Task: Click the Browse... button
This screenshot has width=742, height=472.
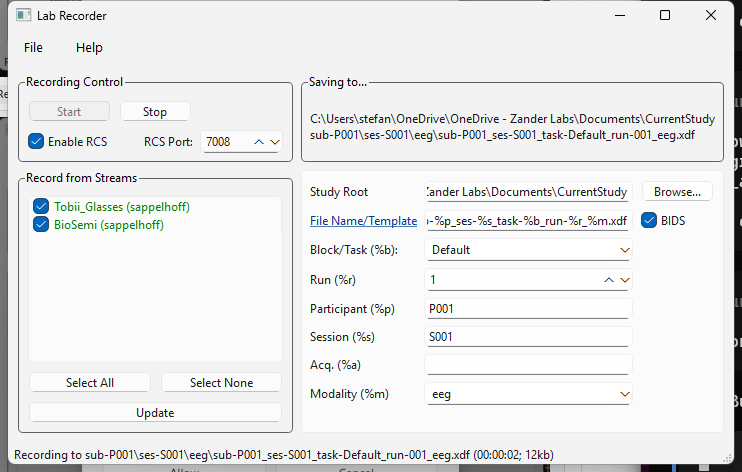Action: pos(677,192)
